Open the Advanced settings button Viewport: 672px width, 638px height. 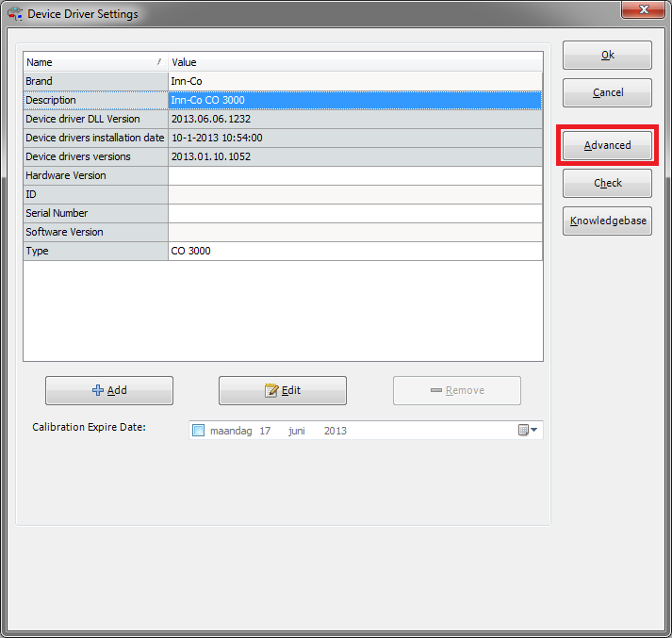click(607, 145)
